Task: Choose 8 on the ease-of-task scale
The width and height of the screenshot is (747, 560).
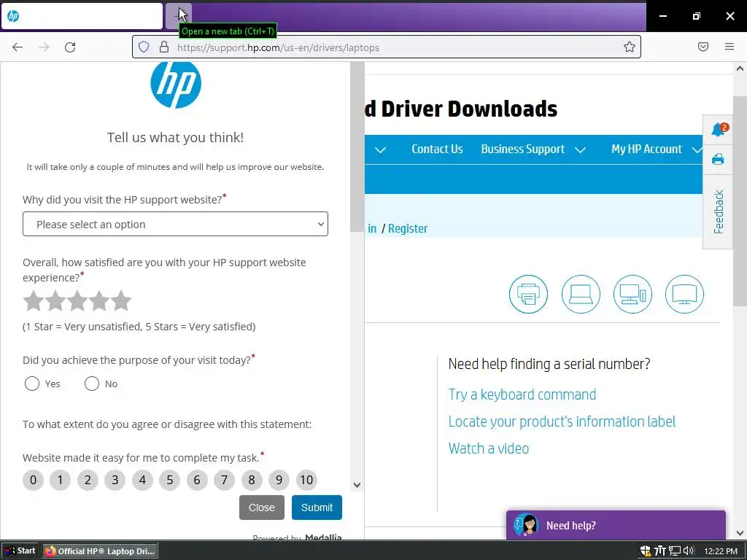Action: click(x=252, y=480)
